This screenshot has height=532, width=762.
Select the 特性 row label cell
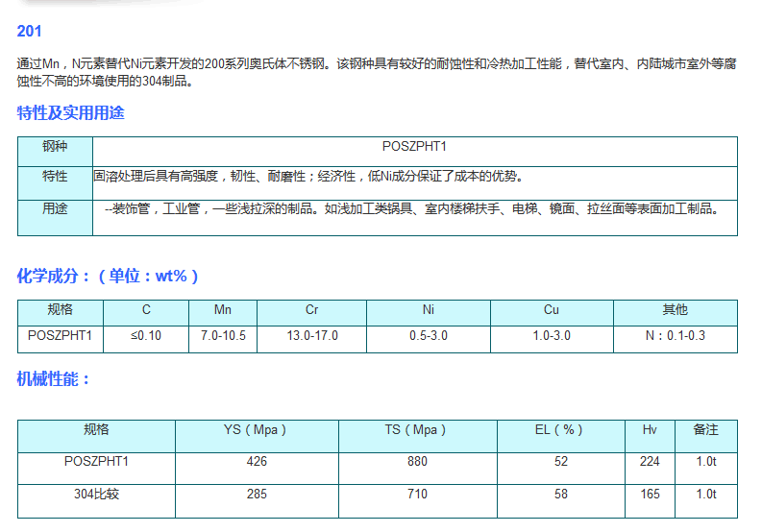55,177
